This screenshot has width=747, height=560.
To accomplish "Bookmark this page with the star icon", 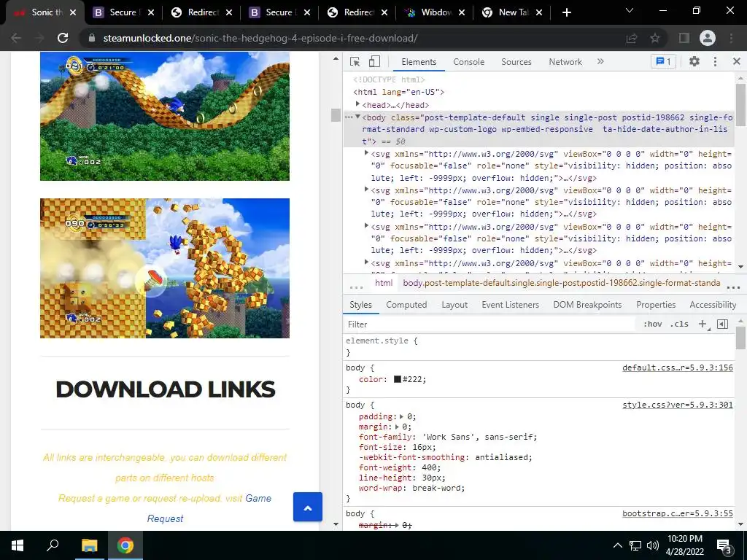I will 655,38.
